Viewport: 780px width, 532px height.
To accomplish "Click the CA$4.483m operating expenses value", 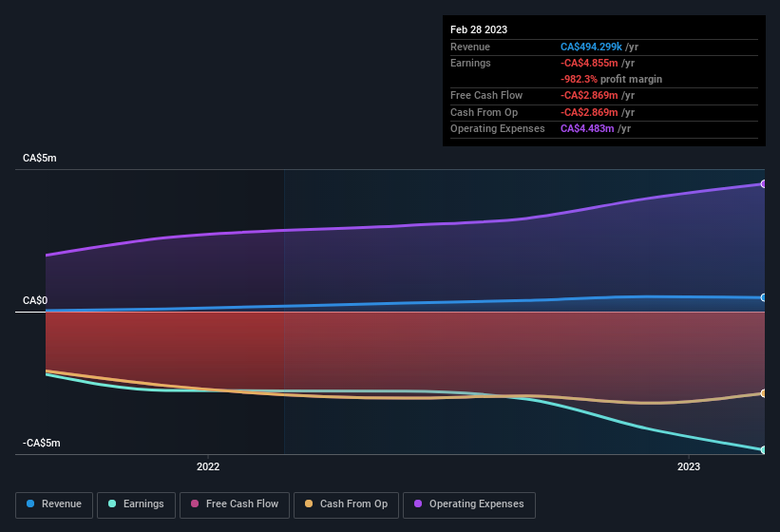I will point(587,129).
